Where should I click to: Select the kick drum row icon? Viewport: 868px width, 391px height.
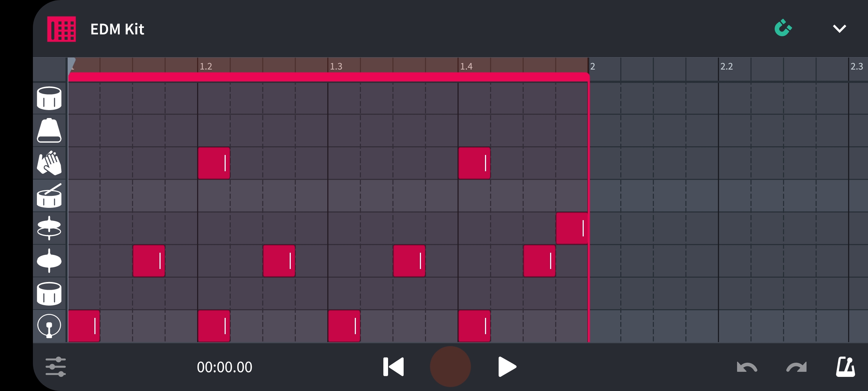pyautogui.click(x=49, y=326)
